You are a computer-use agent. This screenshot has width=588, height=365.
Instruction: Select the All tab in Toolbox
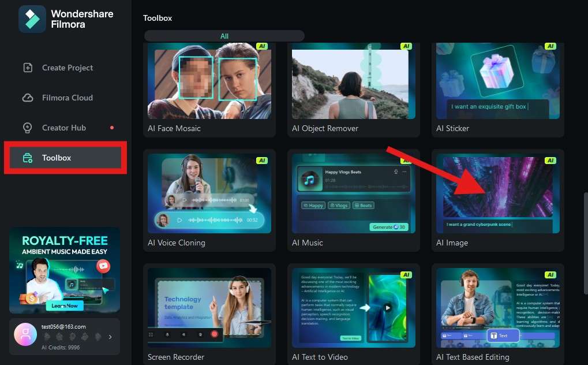pyautogui.click(x=224, y=36)
